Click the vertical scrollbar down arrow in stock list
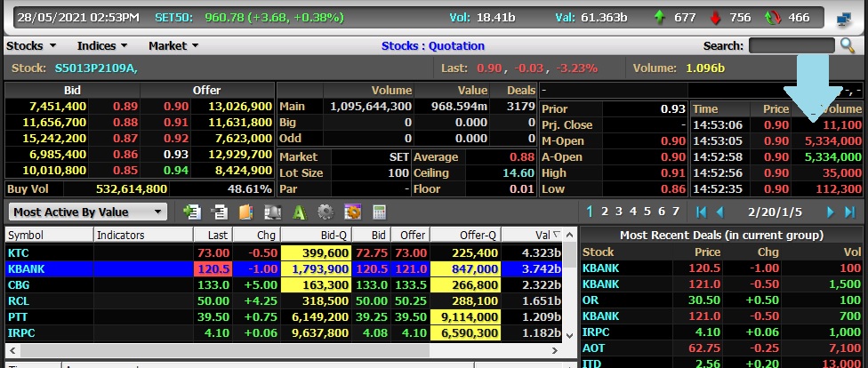 pyautogui.click(x=569, y=335)
